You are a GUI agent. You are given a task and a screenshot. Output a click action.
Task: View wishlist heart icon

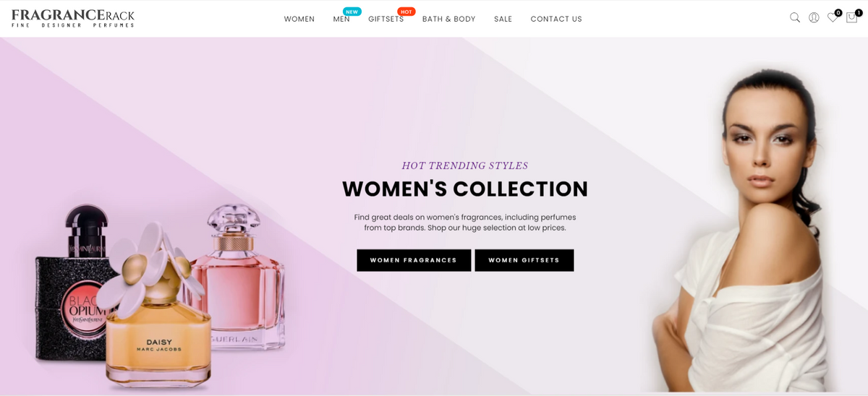pos(833,18)
